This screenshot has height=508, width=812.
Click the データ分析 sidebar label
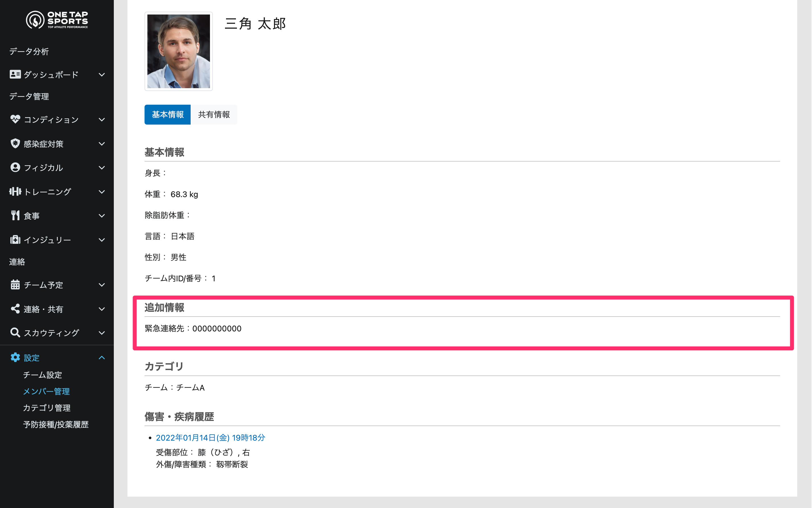29,51
